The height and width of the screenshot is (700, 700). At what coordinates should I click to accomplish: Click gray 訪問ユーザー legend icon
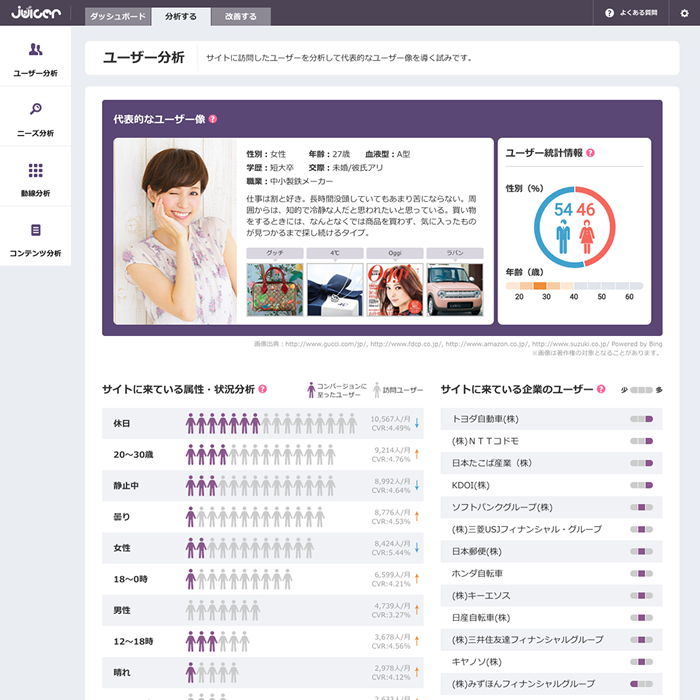tap(377, 390)
